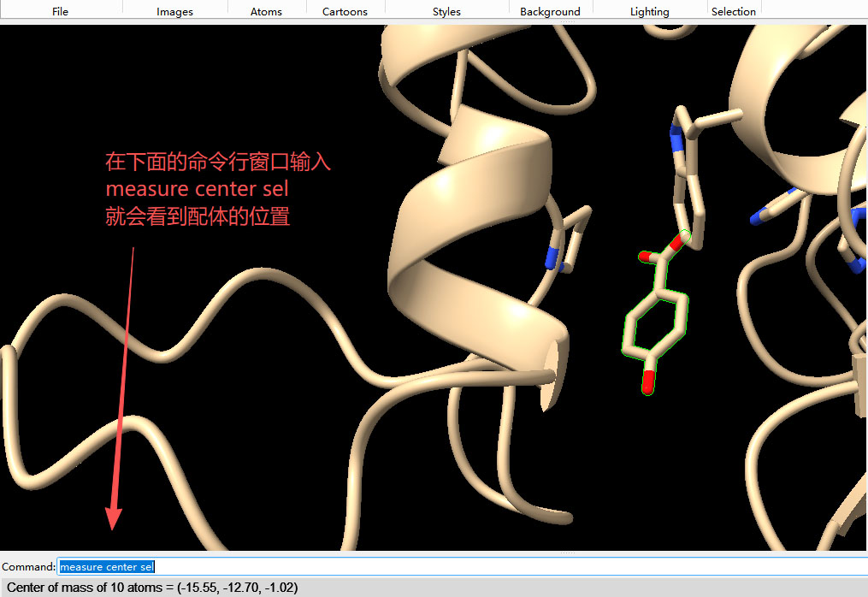Click the 'Command:' label
The width and height of the screenshot is (868, 597).
point(28,567)
